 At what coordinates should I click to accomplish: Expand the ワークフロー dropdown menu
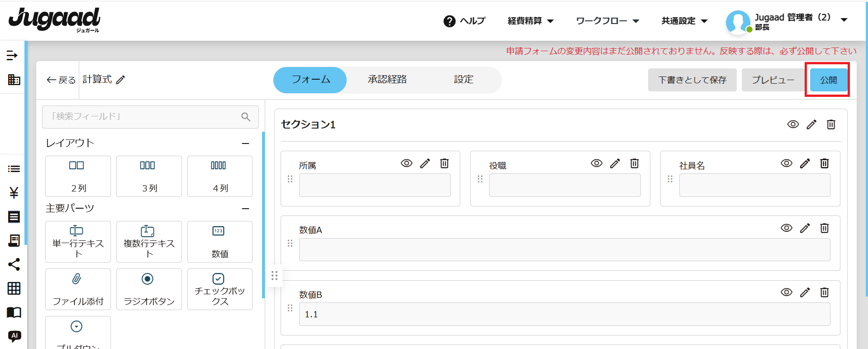607,21
